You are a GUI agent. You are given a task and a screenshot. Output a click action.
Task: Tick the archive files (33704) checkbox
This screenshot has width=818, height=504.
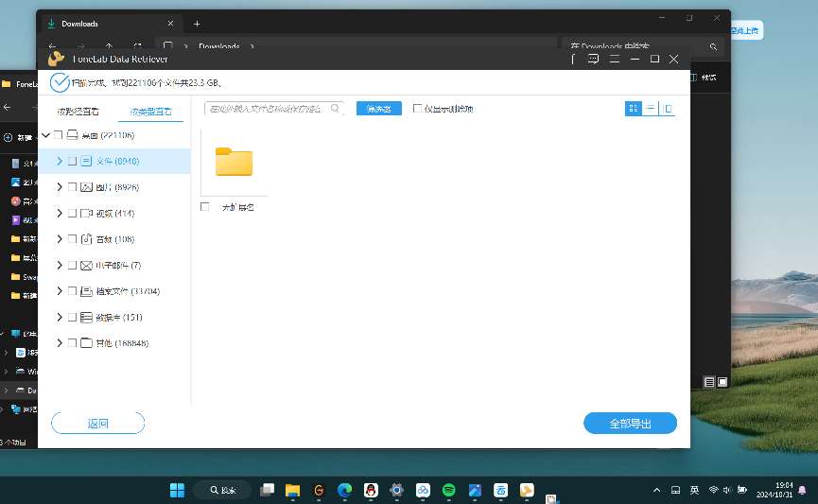(73, 291)
